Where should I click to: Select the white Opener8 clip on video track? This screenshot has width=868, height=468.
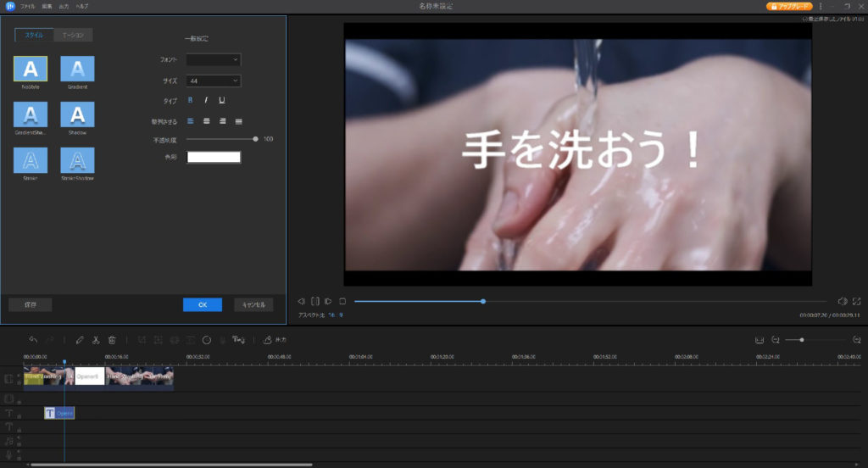(x=90, y=376)
